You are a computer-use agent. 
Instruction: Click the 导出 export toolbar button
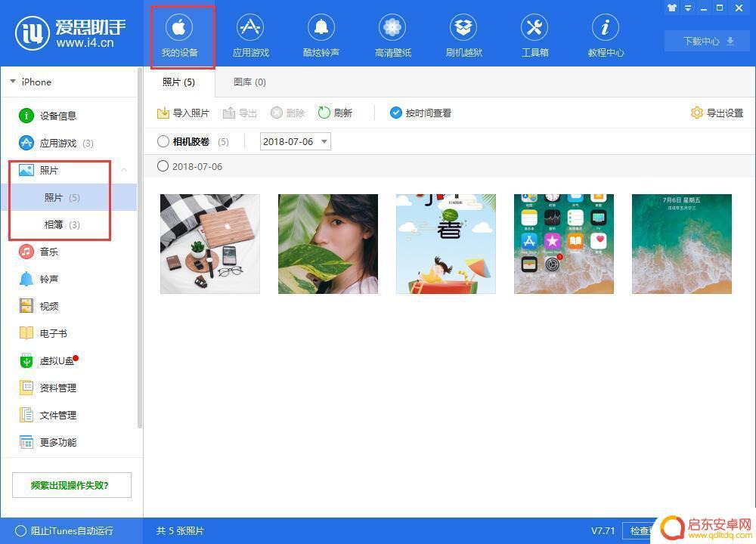(240, 113)
